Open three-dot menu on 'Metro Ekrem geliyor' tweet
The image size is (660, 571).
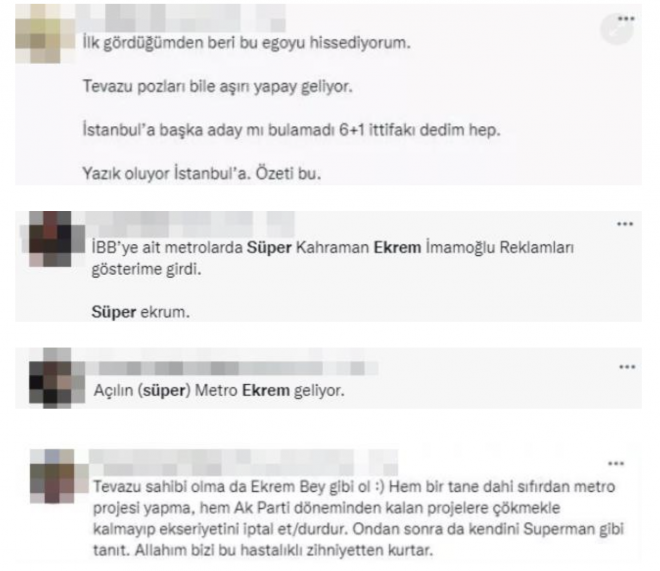pyautogui.click(x=627, y=367)
